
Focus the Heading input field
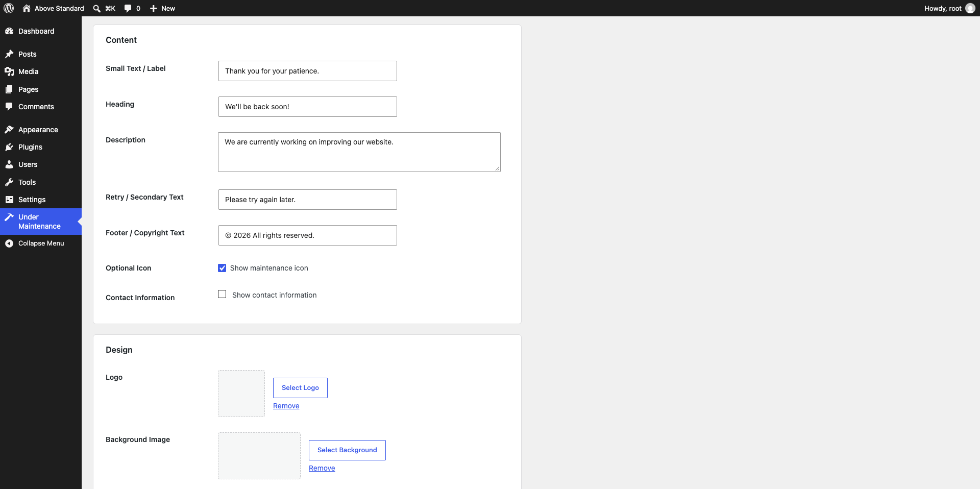click(308, 107)
